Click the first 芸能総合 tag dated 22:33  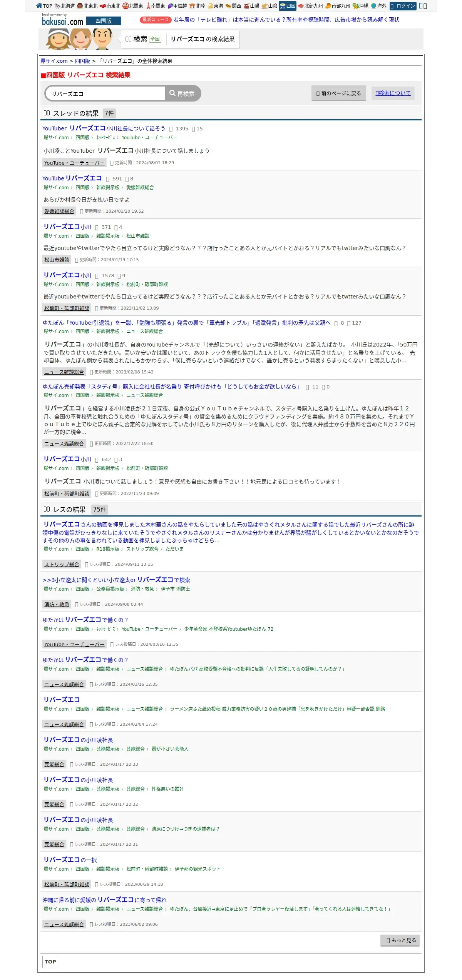(x=54, y=764)
